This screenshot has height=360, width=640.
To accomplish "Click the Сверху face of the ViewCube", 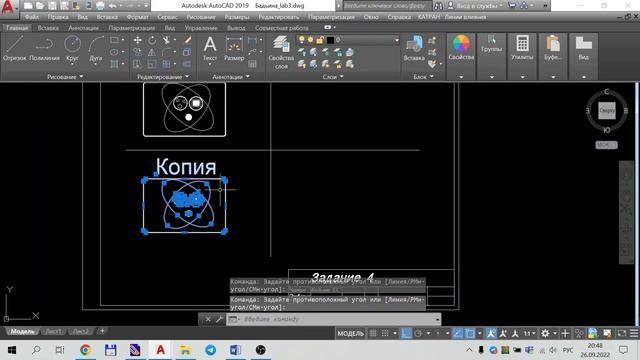I will [607, 111].
